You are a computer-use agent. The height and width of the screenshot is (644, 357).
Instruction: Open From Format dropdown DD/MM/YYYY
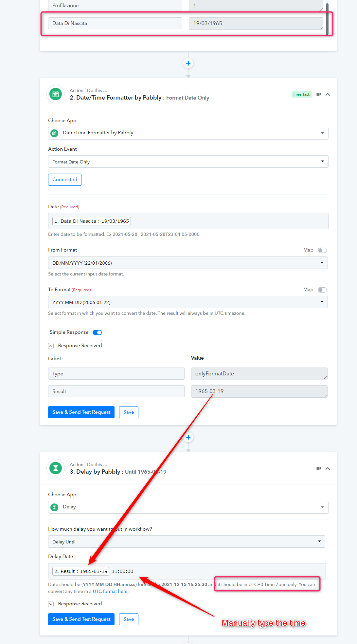[x=188, y=263]
